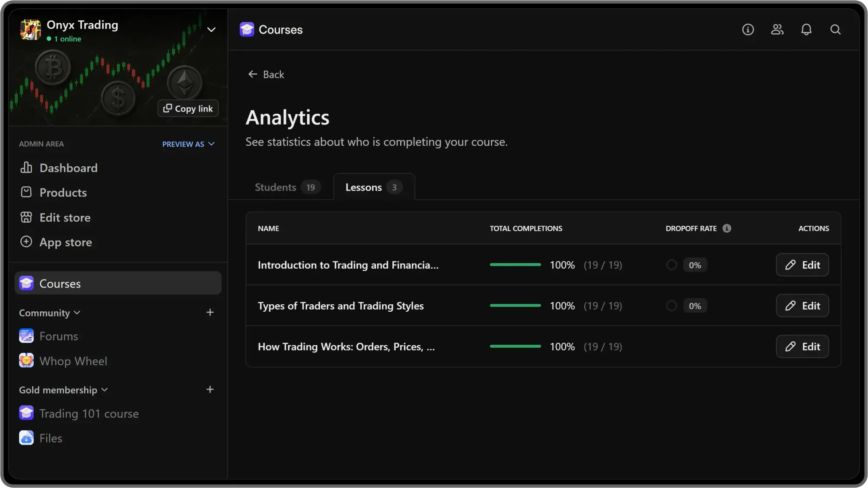Select the Lessons tab
The height and width of the screenshot is (488, 868).
(373, 187)
